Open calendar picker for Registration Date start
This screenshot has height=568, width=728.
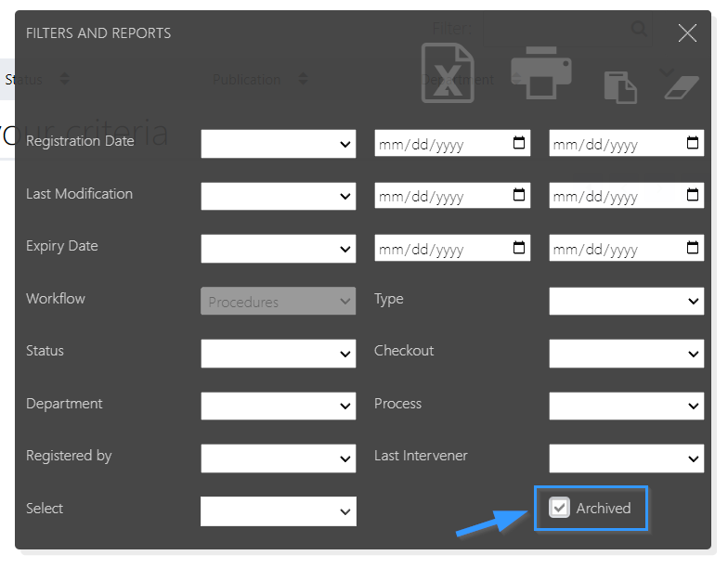519,143
